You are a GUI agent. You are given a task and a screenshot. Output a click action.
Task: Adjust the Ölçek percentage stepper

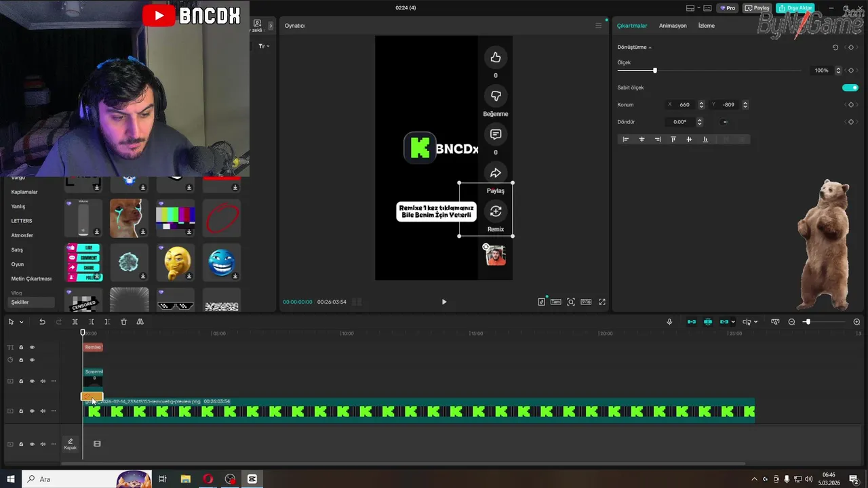[838, 70]
